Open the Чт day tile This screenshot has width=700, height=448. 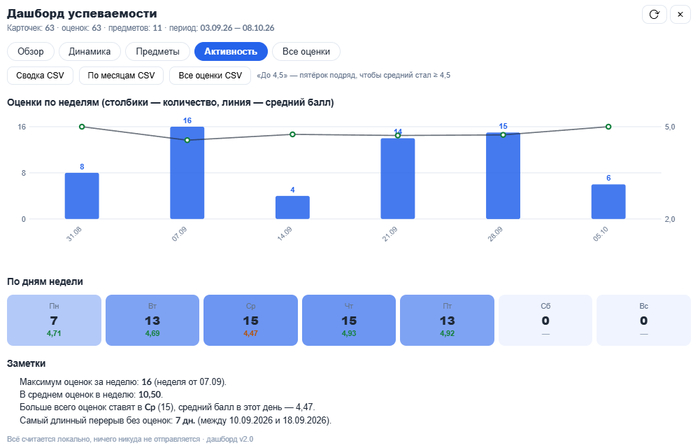point(349,320)
